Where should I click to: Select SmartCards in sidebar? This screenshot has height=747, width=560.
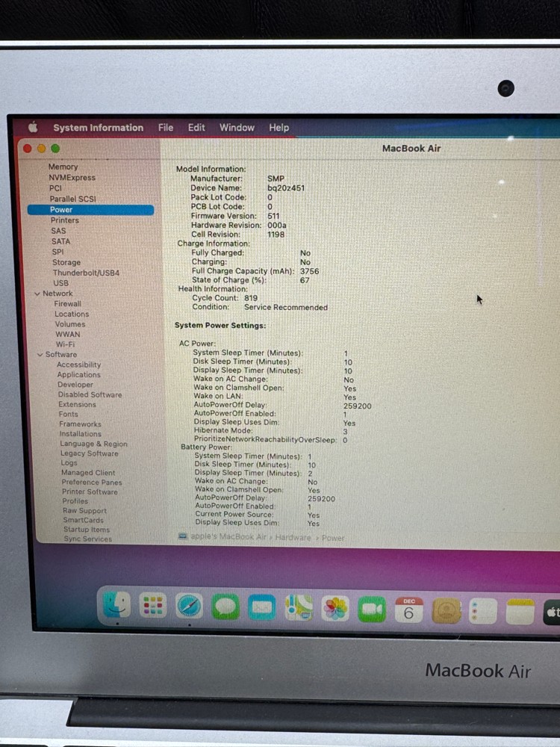(83, 520)
